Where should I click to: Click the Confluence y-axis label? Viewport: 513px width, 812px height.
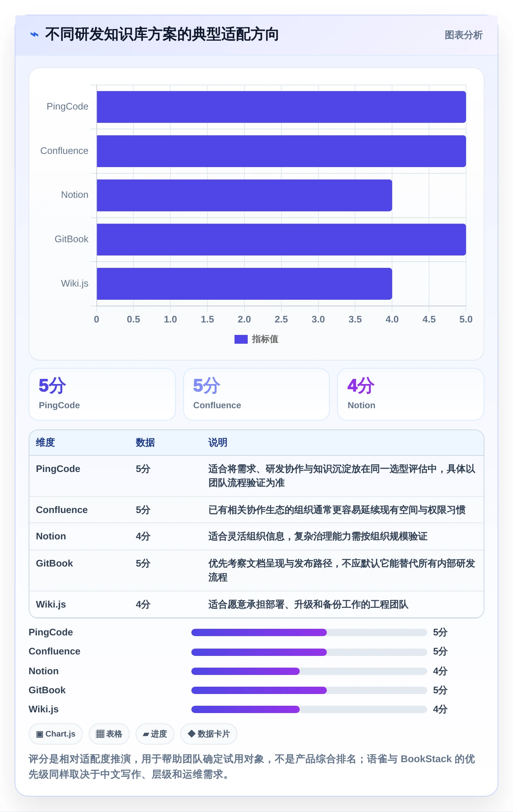[64, 151]
